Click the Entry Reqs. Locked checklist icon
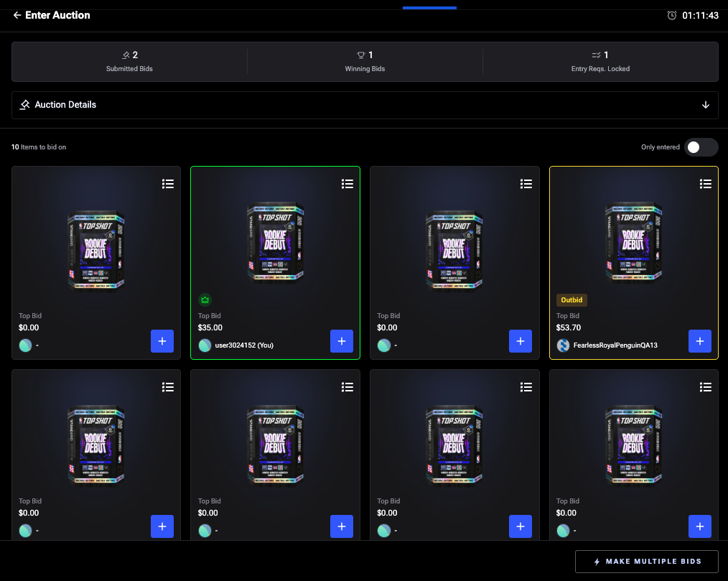 (596, 55)
